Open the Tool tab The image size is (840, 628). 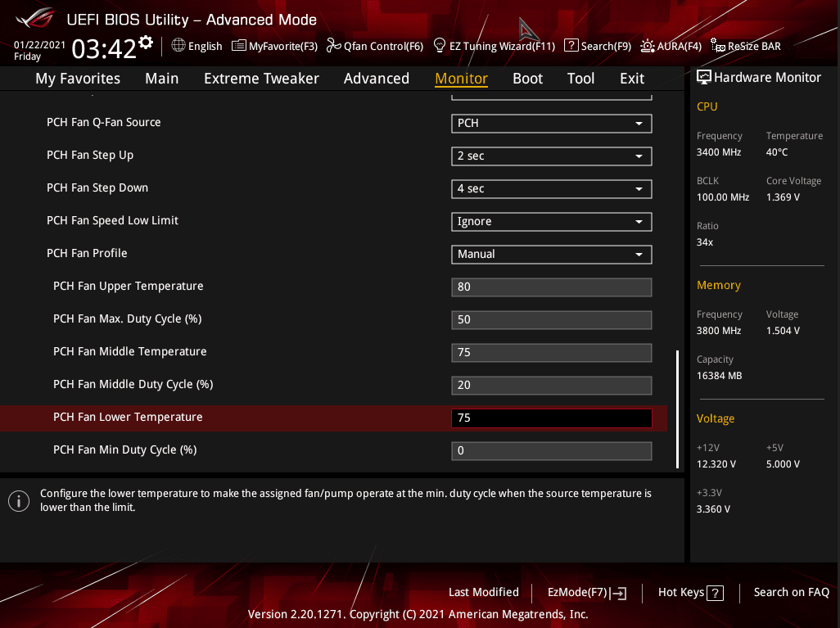(580, 79)
